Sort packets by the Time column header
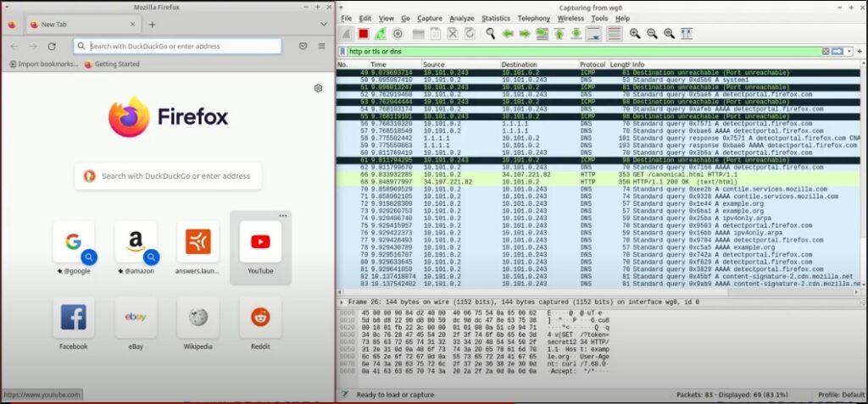This screenshot has width=868, height=404. [395, 64]
